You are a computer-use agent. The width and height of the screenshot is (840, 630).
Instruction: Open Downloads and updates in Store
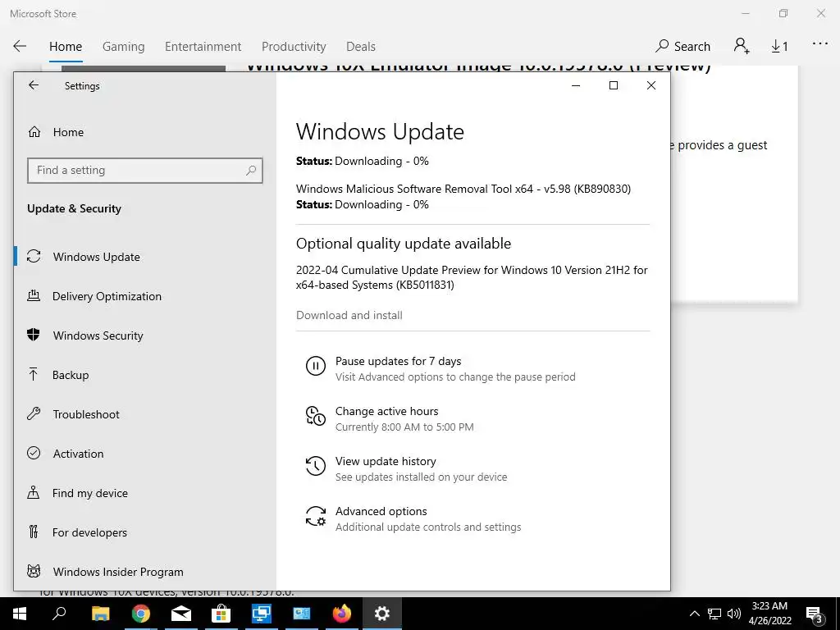(x=779, y=47)
